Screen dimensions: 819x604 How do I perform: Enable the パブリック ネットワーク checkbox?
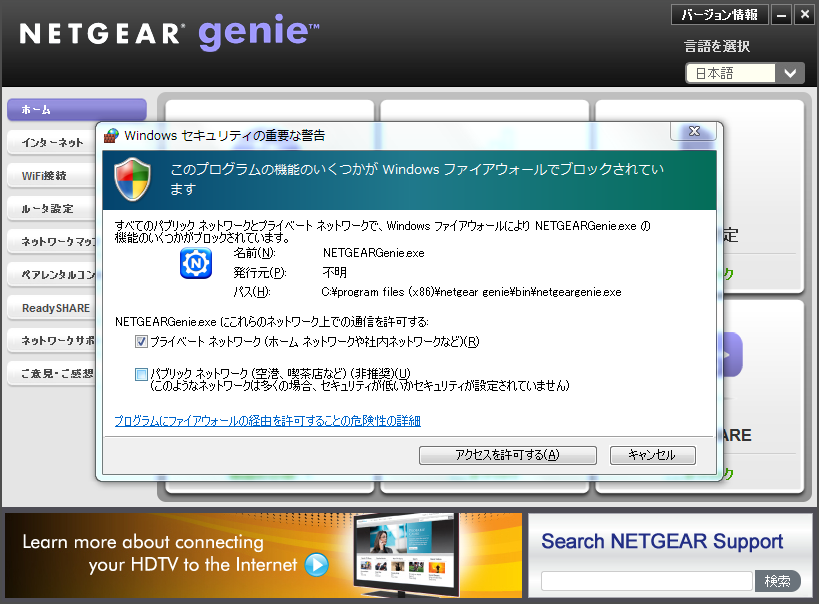tap(141, 373)
